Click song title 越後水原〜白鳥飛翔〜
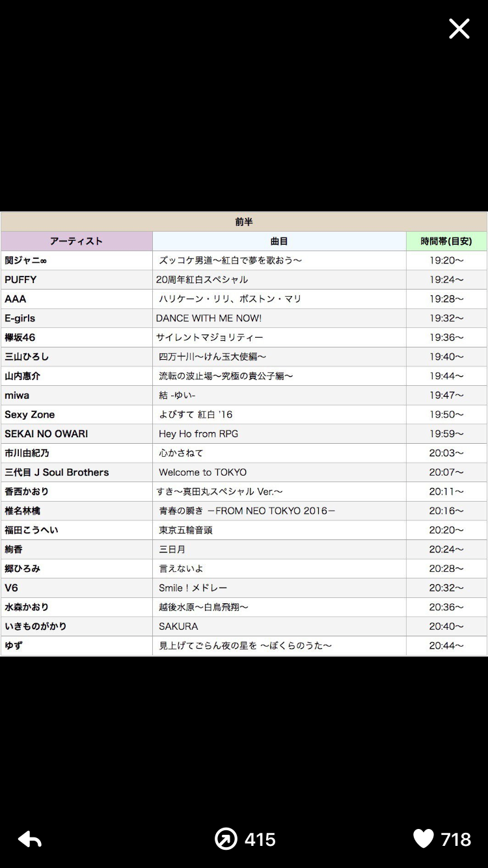Screen dimensions: 488x868 click(204, 607)
